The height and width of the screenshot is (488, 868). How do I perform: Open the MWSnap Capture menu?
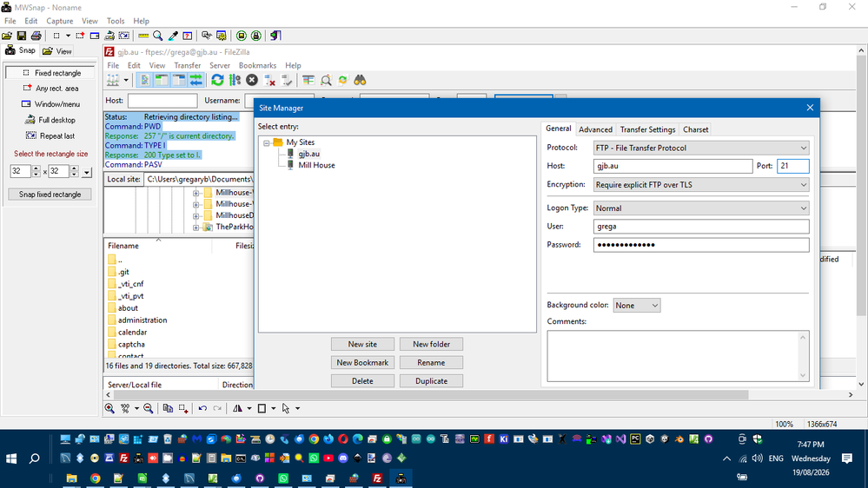[60, 21]
